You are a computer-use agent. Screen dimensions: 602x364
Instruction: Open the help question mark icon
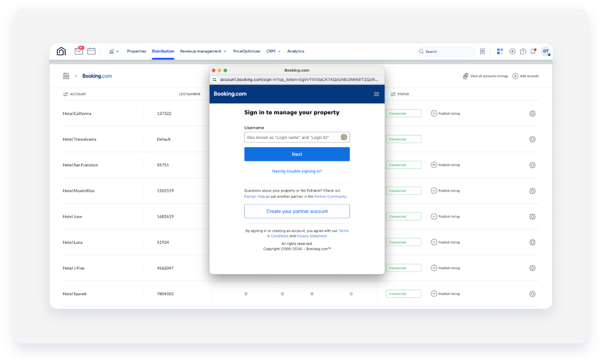click(x=523, y=51)
